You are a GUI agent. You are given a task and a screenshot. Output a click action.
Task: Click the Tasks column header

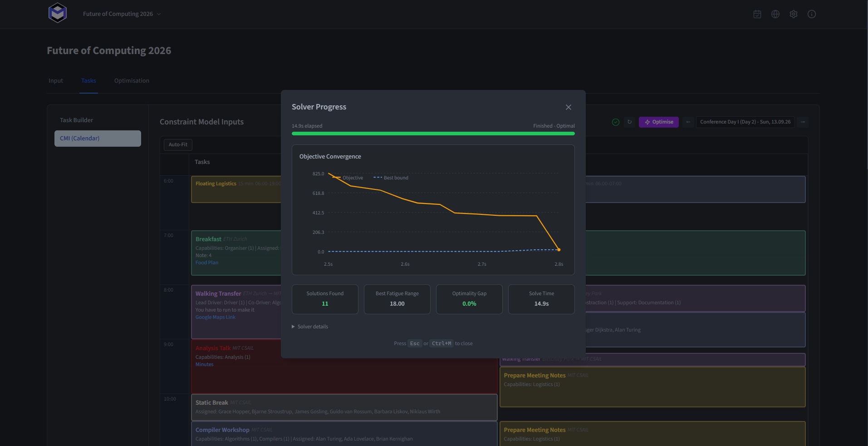pos(202,162)
